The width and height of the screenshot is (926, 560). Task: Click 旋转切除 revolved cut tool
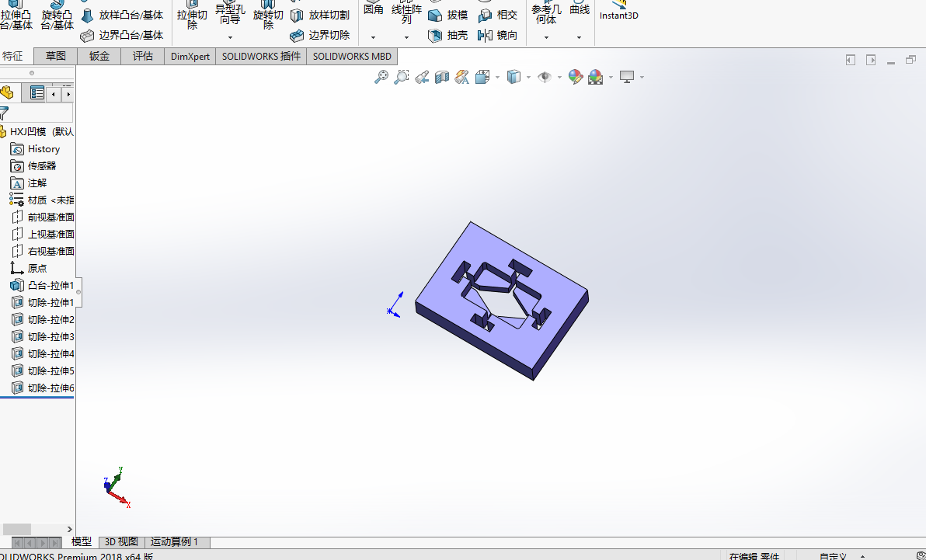(268, 16)
